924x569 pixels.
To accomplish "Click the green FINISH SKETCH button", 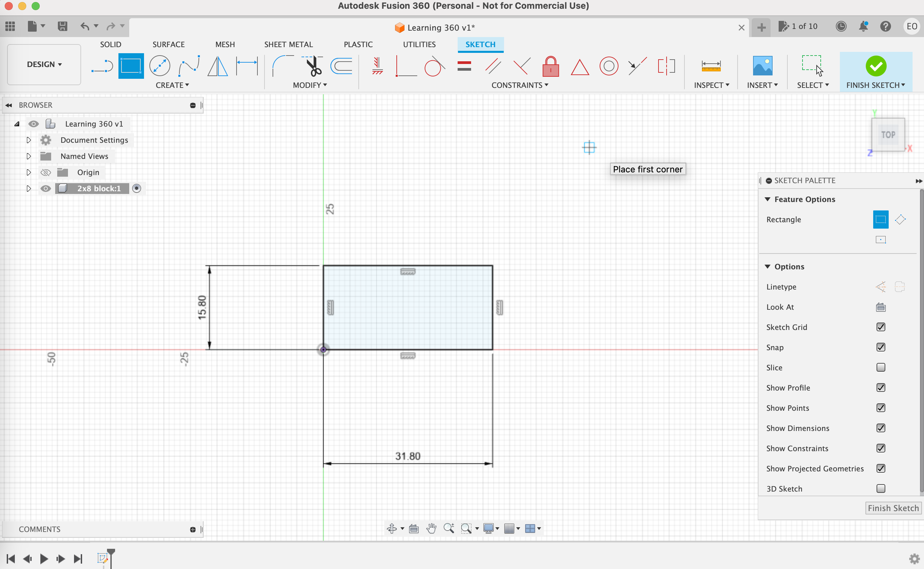I will coord(876,71).
